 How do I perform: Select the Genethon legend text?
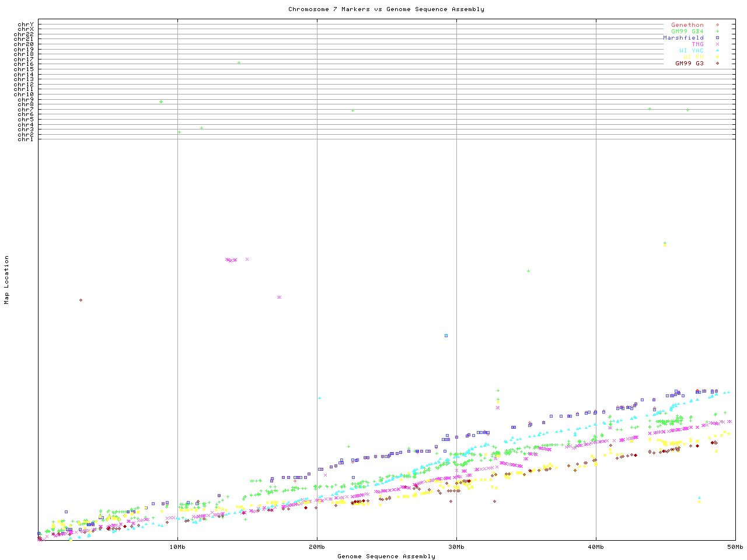[687, 25]
